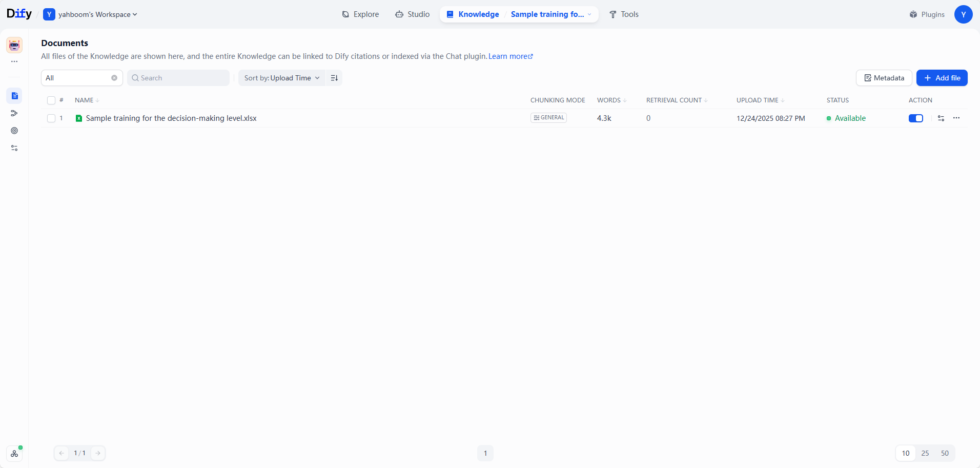
Task: Sort by the UPLOAD TIME column header
Action: click(x=761, y=100)
